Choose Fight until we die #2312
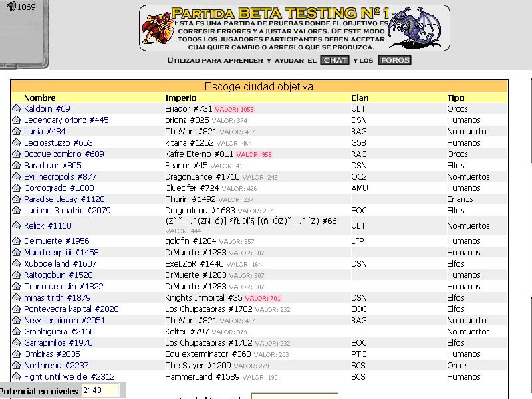Screen dimensions: 532x399 pos(69,377)
